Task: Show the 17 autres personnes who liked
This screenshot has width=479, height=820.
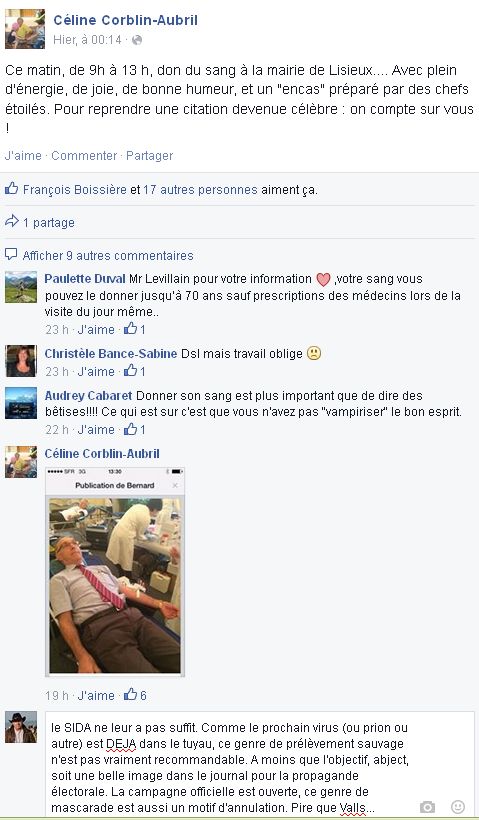Action: coord(200,190)
